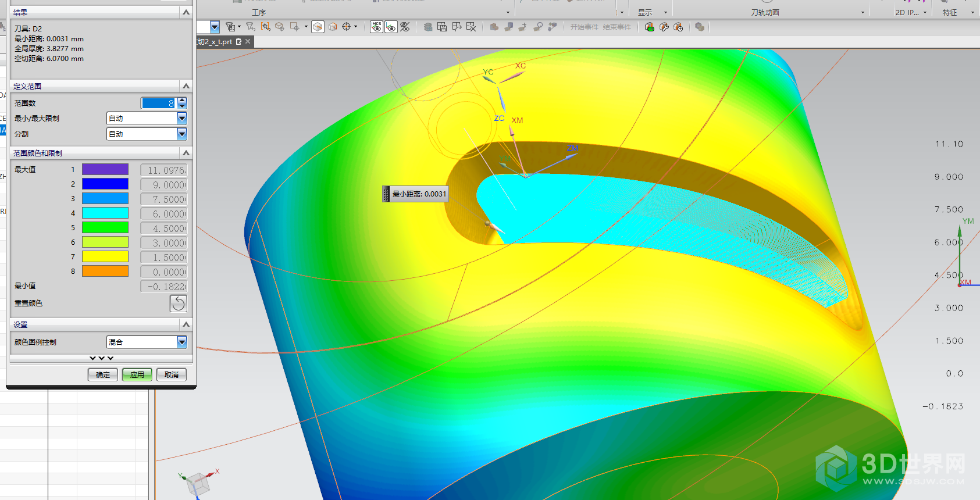
Task: Open the selection filter menu icon
Action: coord(231,27)
